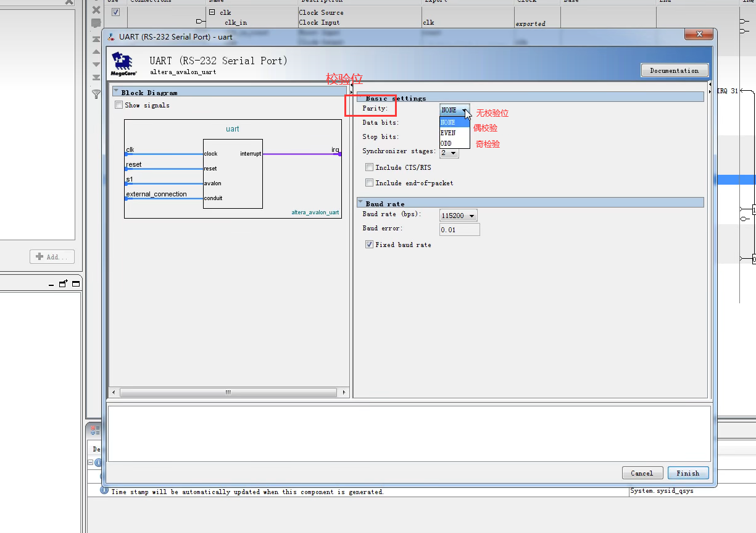This screenshot has width=756, height=533.
Task: Click the messages panel icon behind the dialog
Action: (94, 429)
